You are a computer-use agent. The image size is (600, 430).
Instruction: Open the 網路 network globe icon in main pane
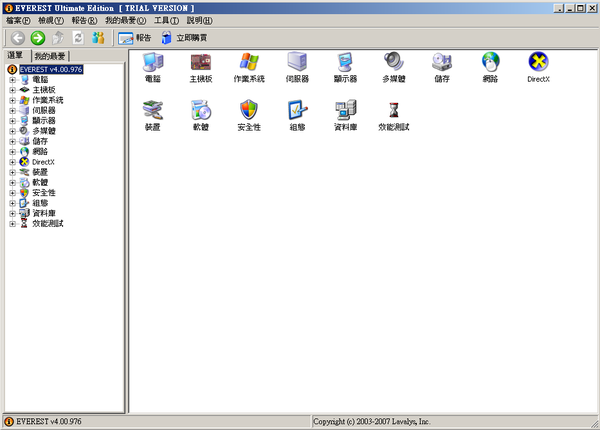490,67
